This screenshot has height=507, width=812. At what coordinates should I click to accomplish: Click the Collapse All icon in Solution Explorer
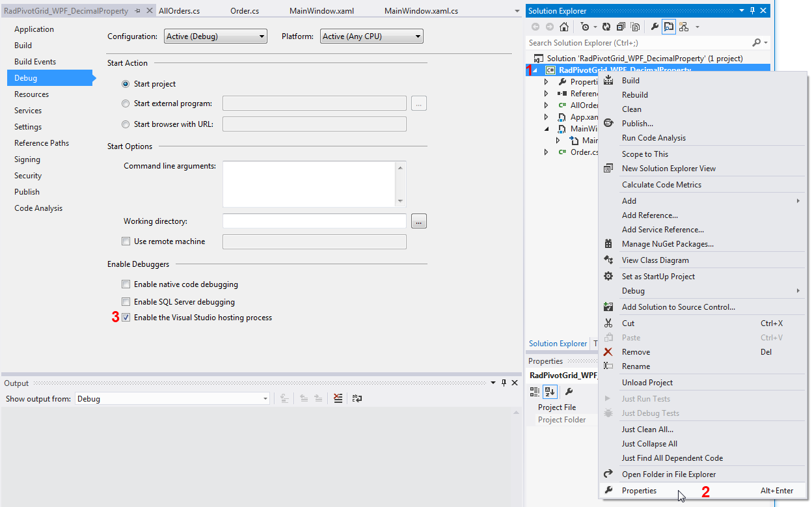tap(621, 27)
